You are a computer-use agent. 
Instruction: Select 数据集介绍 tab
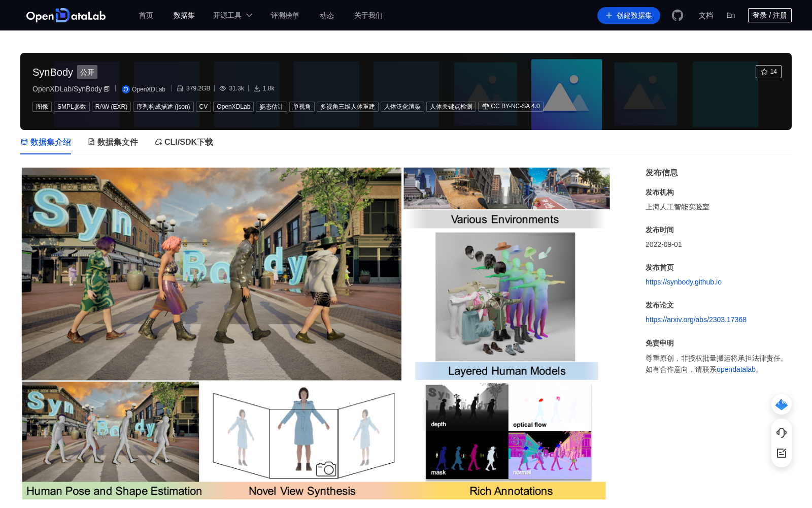click(x=46, y=142)
